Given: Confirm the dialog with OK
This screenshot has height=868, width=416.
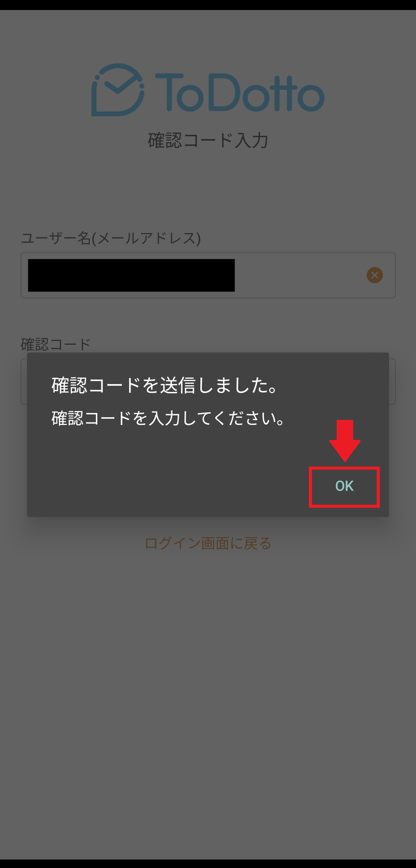Looking at the screenshot, I should pyautogui.click(x=344, y=486).
